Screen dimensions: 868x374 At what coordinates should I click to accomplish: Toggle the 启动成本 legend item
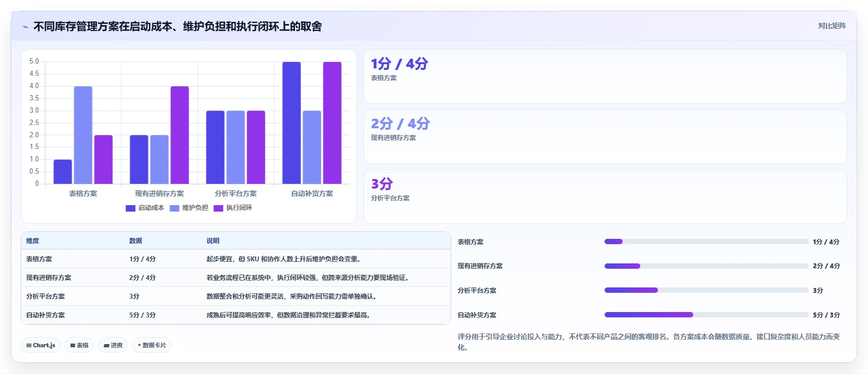(145, 208)
